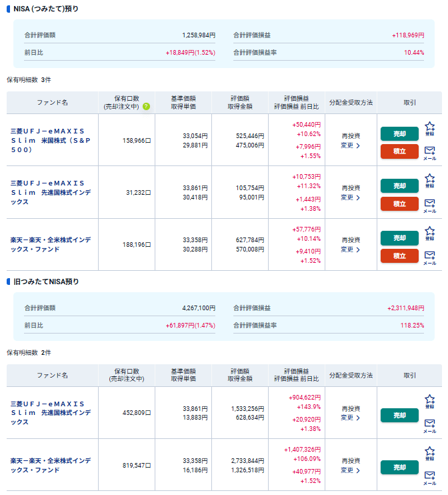Open 変更 link in S&P500 fund row
The height and width of the screenshot is (495, 448).
[350, 145]
